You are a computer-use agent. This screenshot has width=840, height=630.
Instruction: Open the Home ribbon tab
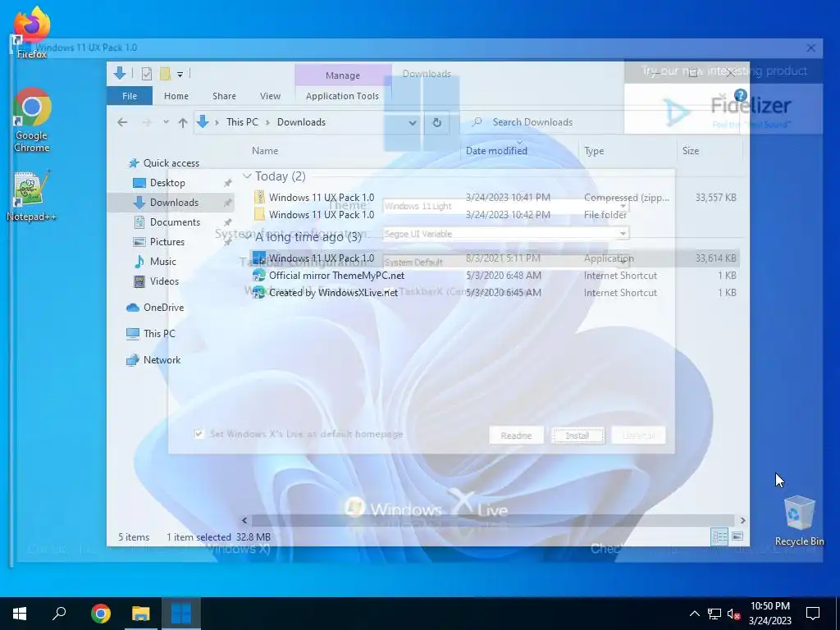coord(176,96)
